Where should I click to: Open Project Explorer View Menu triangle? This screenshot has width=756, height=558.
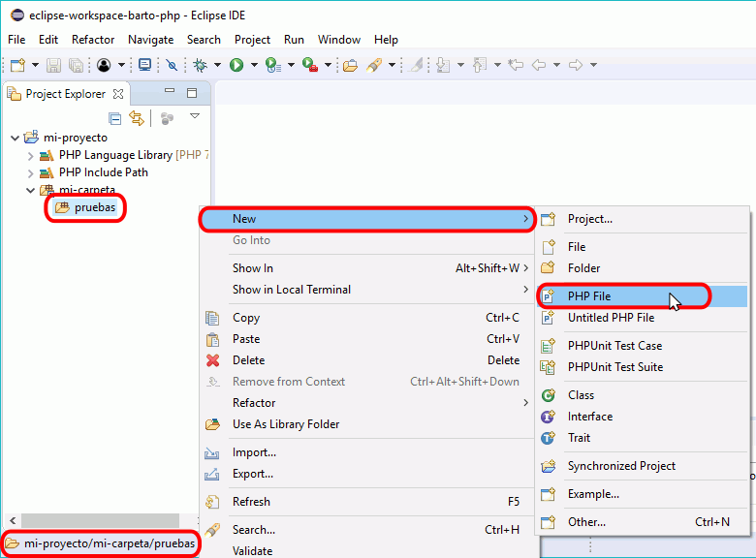(x=195, y=116)
